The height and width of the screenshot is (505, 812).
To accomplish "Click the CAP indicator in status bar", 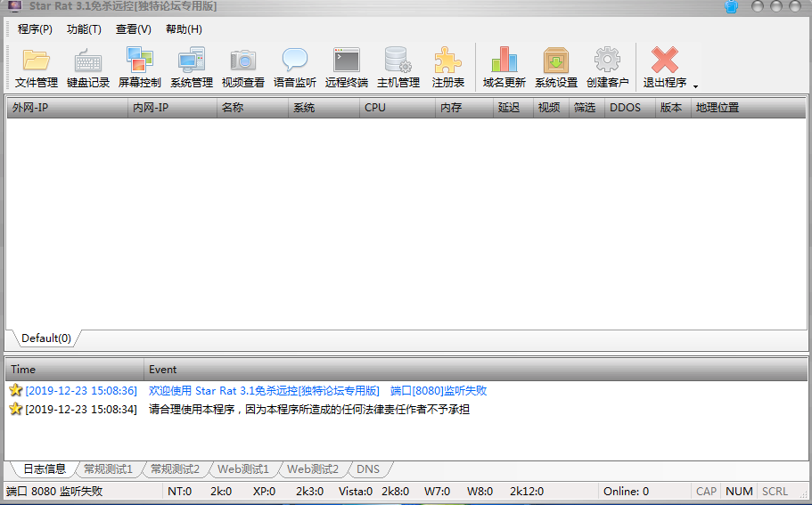I will [706, 491].
